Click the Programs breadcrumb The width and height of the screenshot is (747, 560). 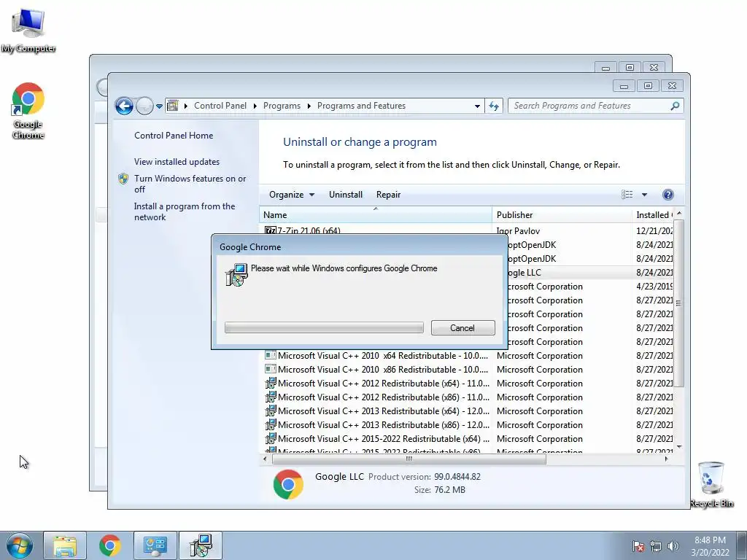coord(282,106)
